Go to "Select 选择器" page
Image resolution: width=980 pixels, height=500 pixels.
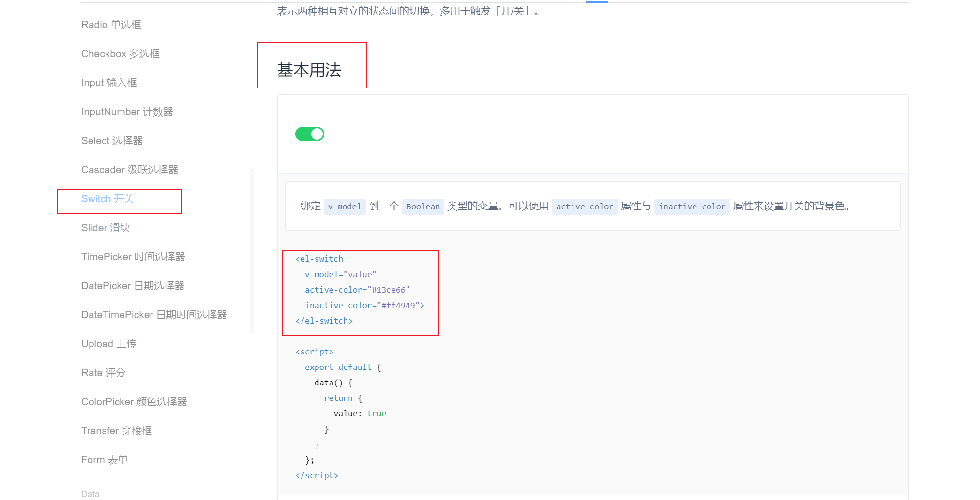(x=112, y=140)
